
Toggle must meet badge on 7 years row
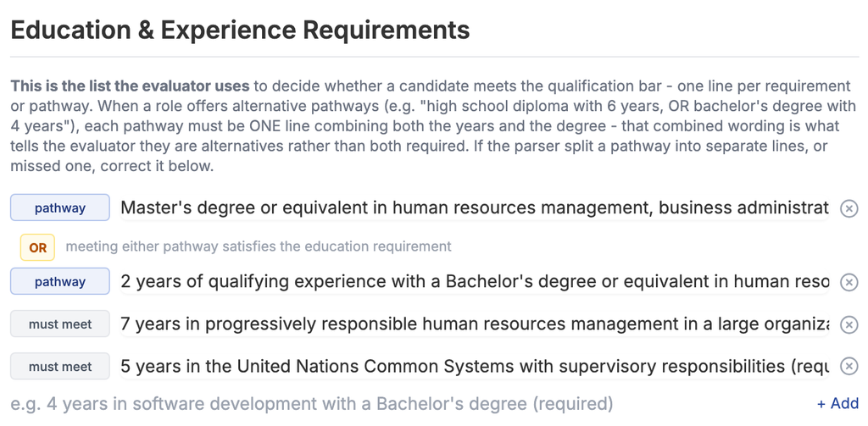click(x=60, y=324)
